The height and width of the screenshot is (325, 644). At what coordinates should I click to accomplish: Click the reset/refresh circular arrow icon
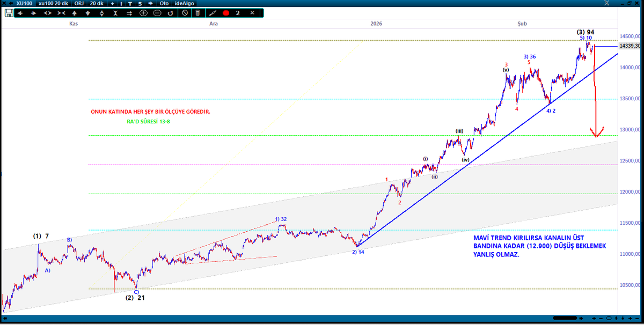click(x=170, y=13)
